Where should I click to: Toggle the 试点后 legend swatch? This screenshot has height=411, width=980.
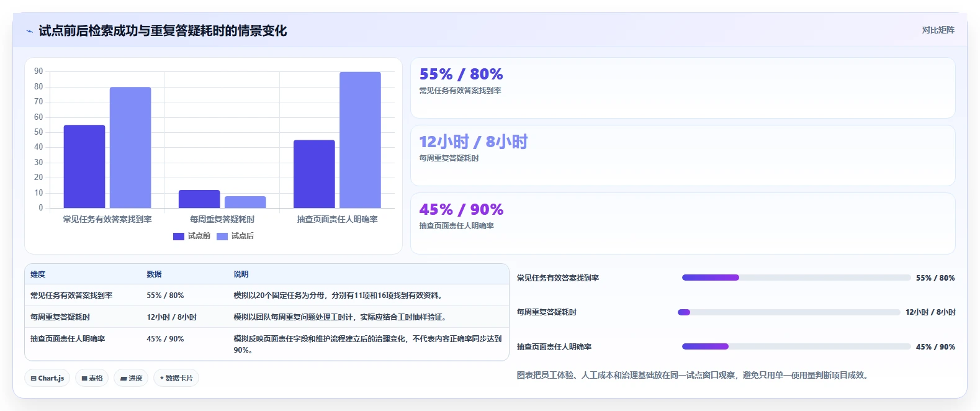[222, 236]
